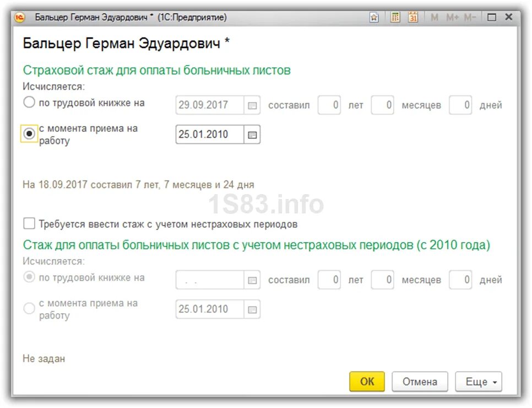Click the 'Не задан' status text
532x408 pixels.
(x=44, y=359)
